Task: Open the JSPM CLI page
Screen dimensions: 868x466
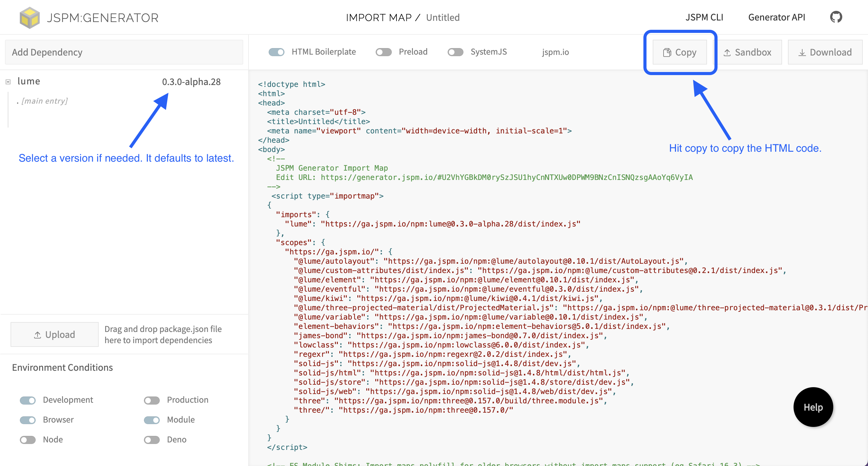Action: tap(704, 17)
